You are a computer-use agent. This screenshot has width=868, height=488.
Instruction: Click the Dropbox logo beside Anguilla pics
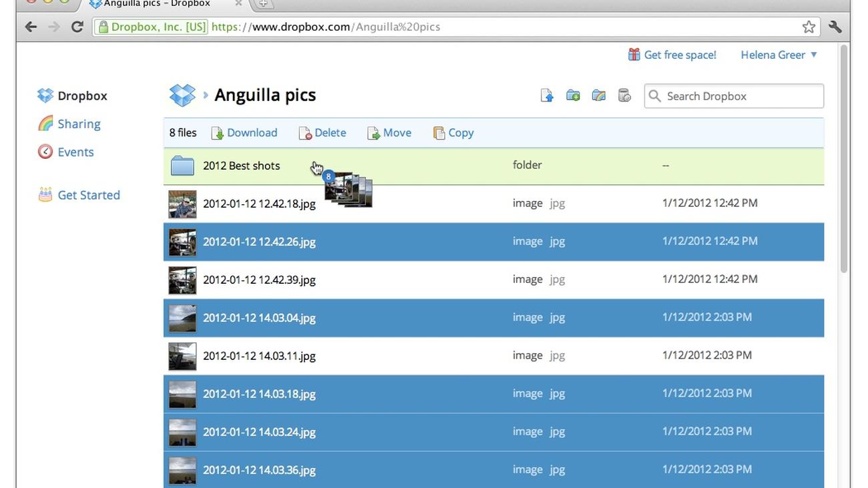coord(182,95)
